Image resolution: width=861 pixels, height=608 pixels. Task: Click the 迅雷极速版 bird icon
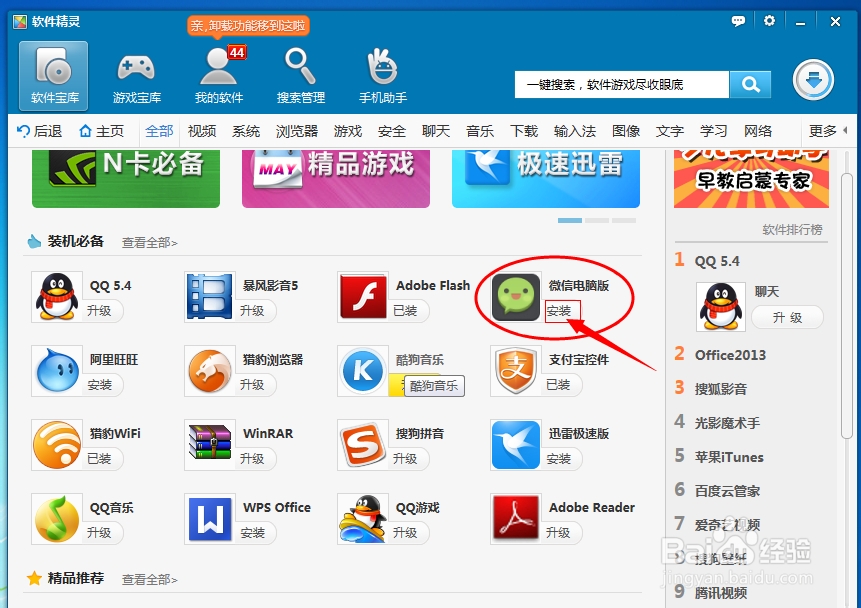pyautogui.click(x=516, y=445)
